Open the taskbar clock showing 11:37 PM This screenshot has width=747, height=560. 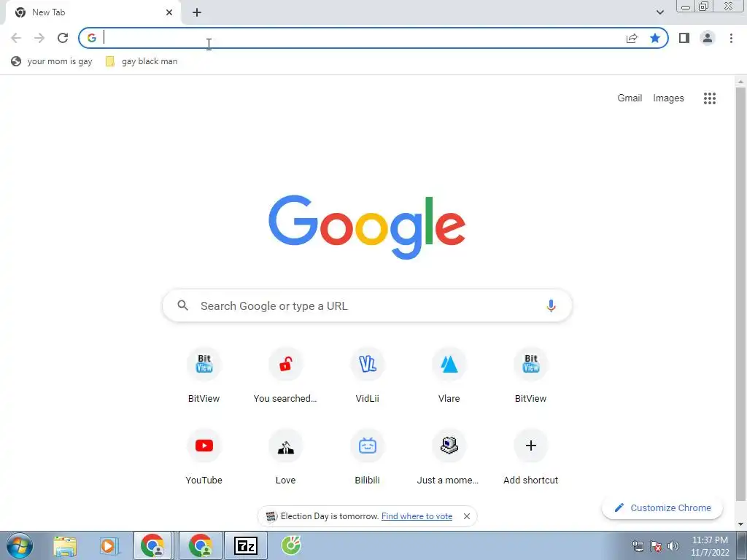pos(710,546)
